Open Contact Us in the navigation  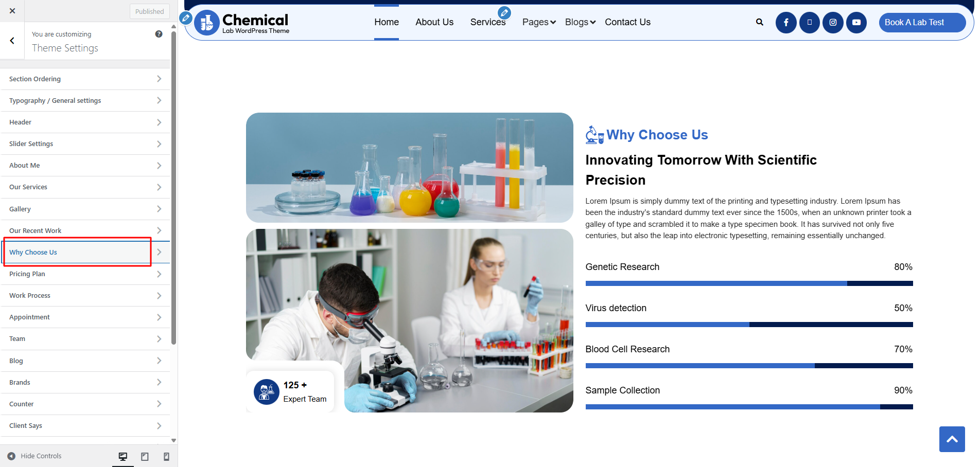click(x=627, y=22)
